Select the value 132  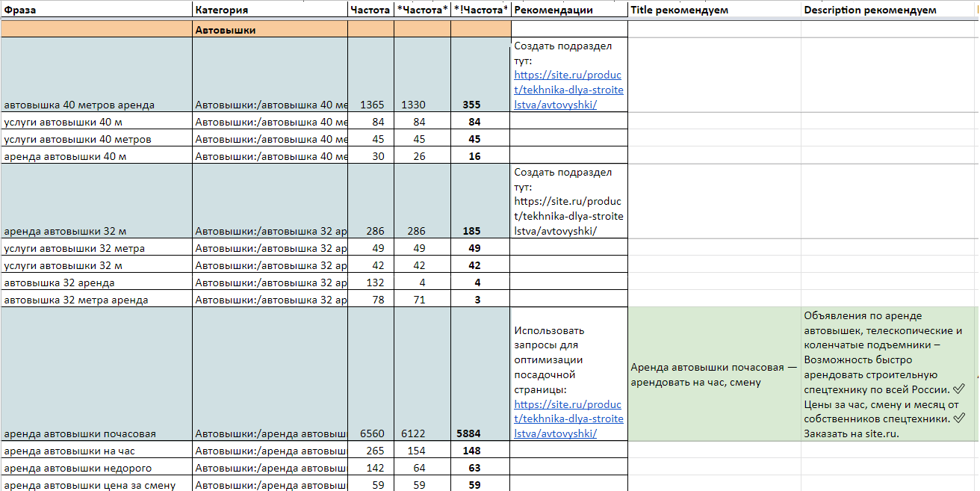click(375, 282)
